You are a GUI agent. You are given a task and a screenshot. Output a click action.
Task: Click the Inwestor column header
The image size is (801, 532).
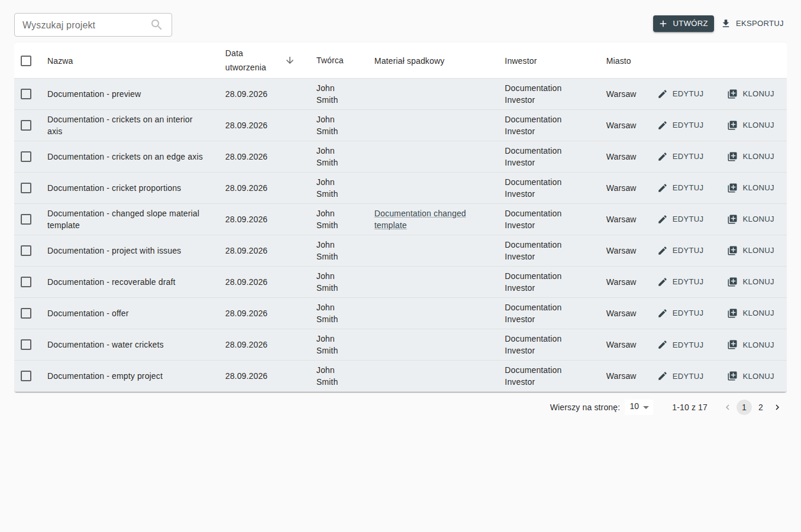pyautogui.click(x=521, y=61)
